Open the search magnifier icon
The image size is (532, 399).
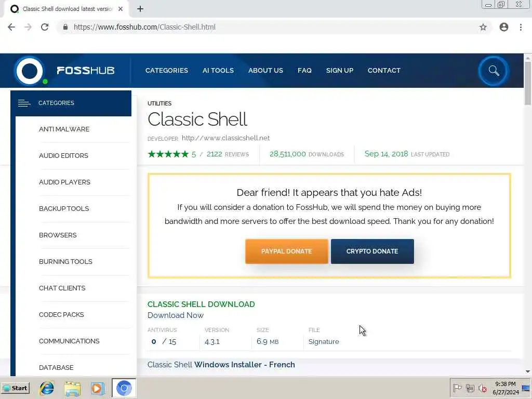(x=494, y=71)
